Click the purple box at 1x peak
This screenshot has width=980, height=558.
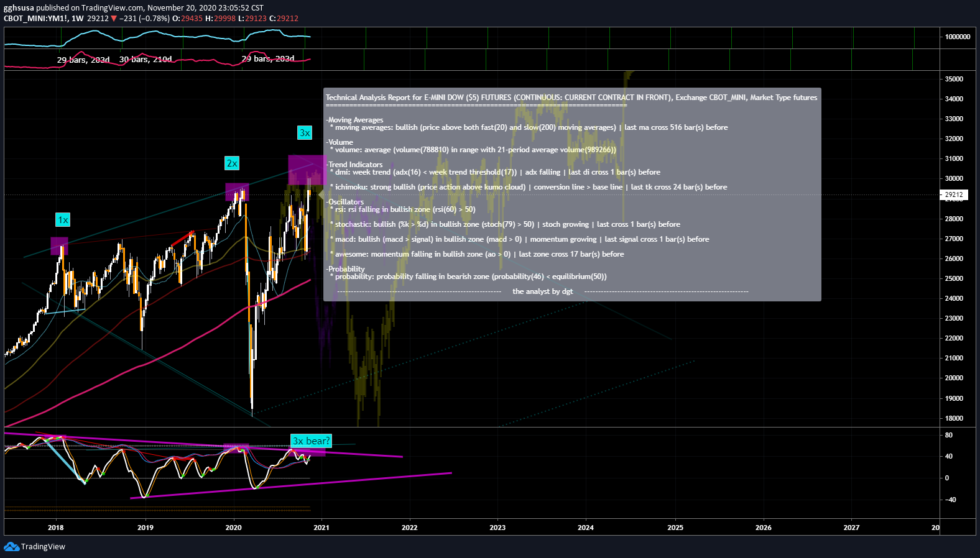59,246
